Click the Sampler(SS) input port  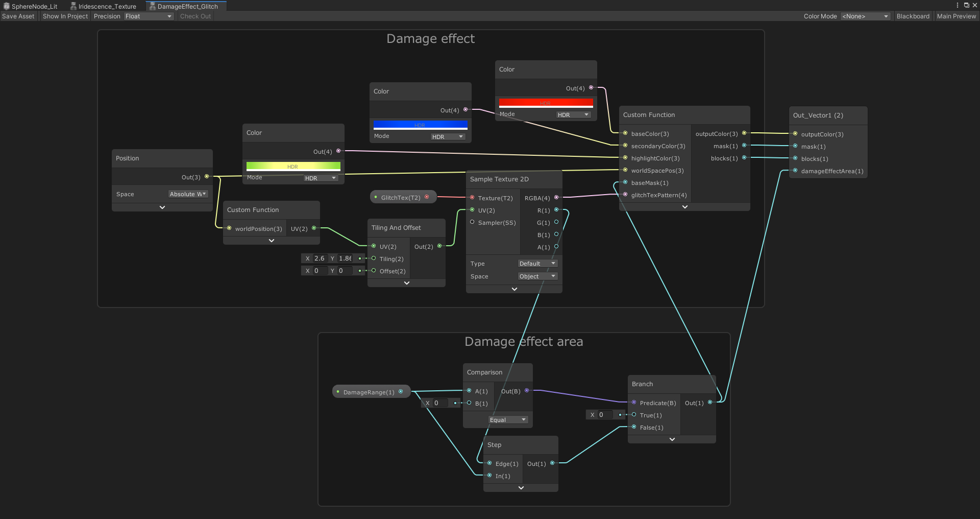[472, 222]
